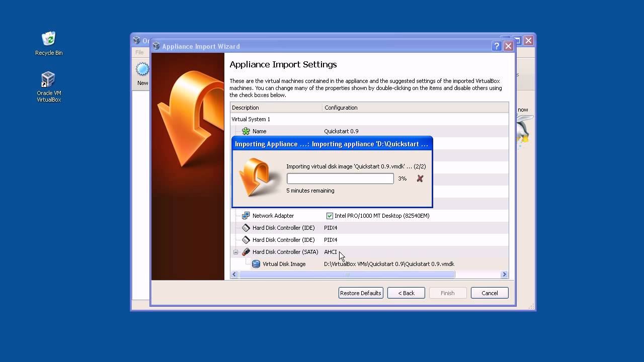Click the Virtual Disk Image path value

(389, 264)
